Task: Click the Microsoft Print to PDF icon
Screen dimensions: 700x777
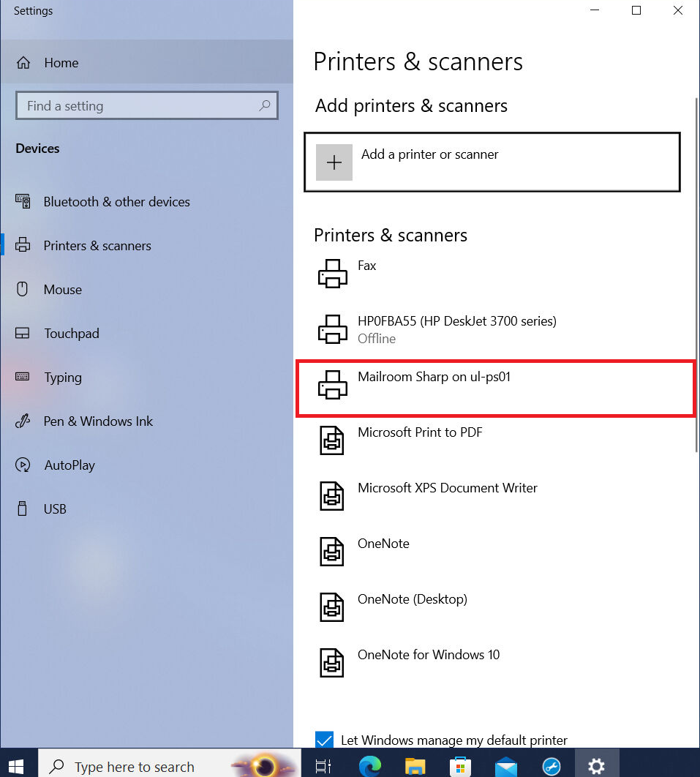Action: click(x=331, y=440)
